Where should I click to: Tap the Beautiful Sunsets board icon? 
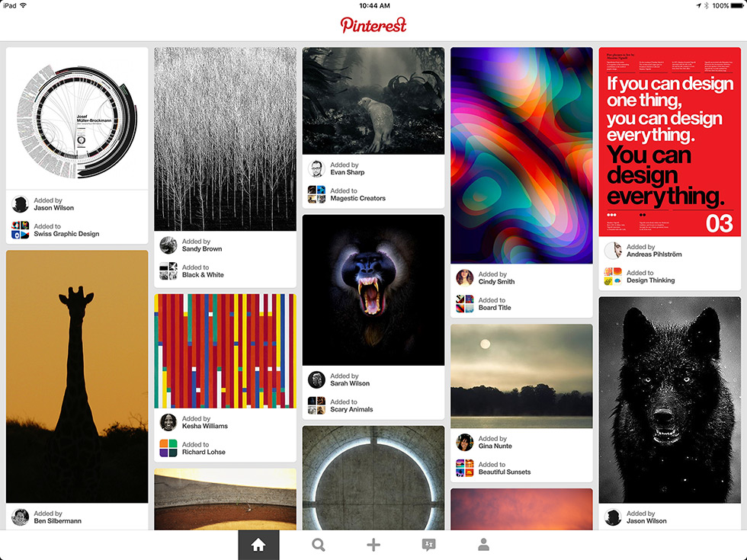click(x=464, y=468)
